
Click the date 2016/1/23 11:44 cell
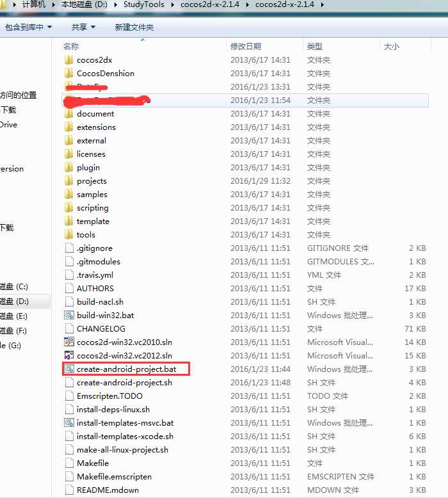(260, 369)
